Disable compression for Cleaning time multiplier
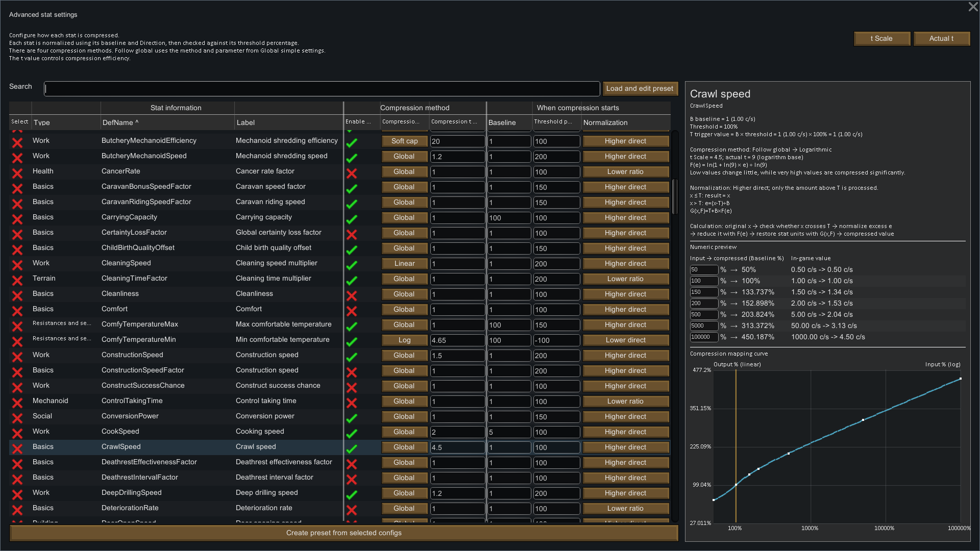The height and width of the screenshot is (551, 980). 352,281
